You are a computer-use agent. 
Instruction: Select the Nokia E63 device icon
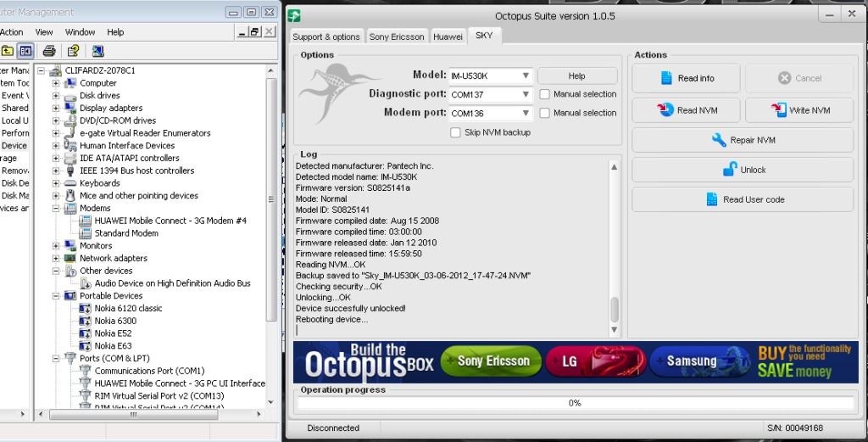(86, 346)
